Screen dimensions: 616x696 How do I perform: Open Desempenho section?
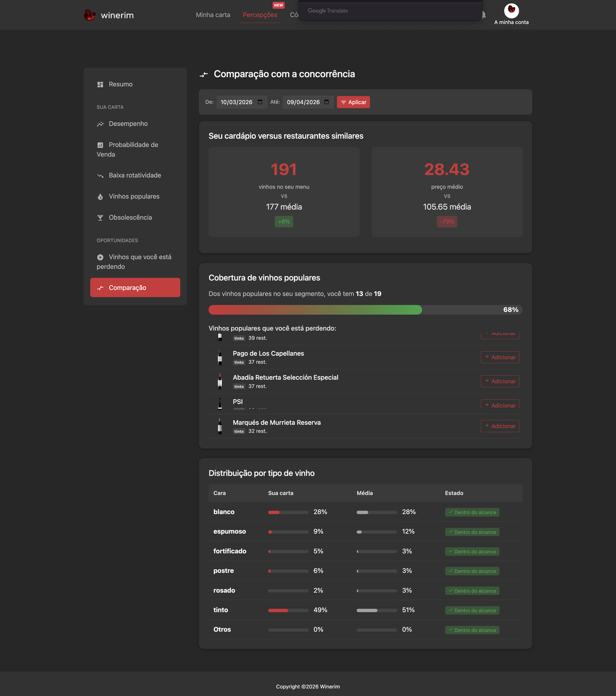click(135, 124)
